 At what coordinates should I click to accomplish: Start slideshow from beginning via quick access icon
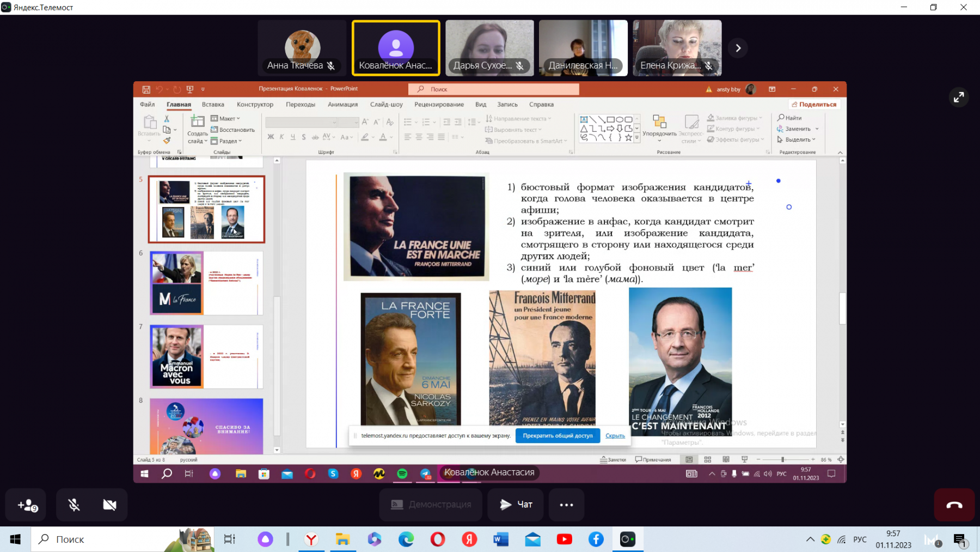click(x=190, y=89)
